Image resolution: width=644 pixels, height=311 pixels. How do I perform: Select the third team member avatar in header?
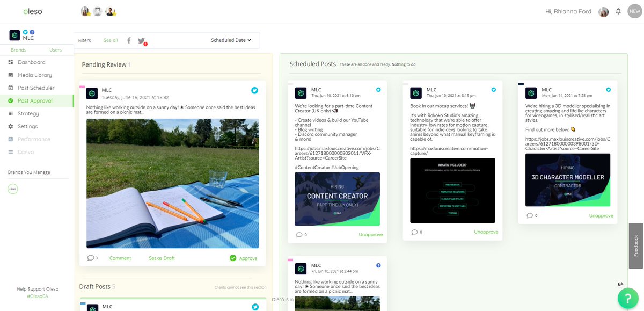pos(110,11)
